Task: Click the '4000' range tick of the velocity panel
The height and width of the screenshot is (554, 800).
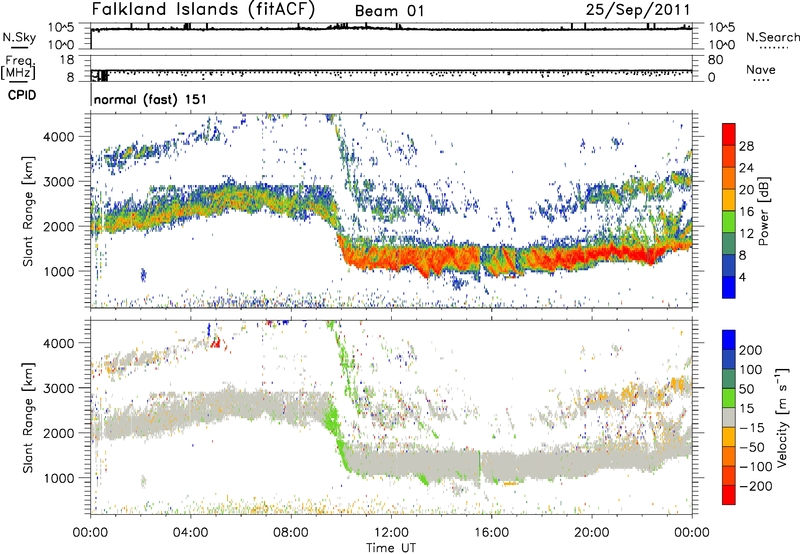Action: (59, 343)
